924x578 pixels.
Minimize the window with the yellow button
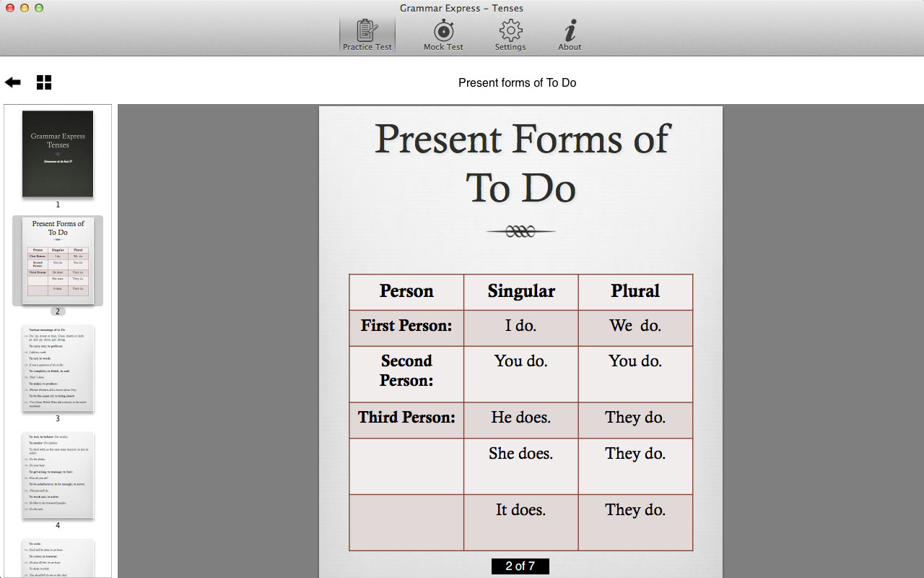point(24,8)
